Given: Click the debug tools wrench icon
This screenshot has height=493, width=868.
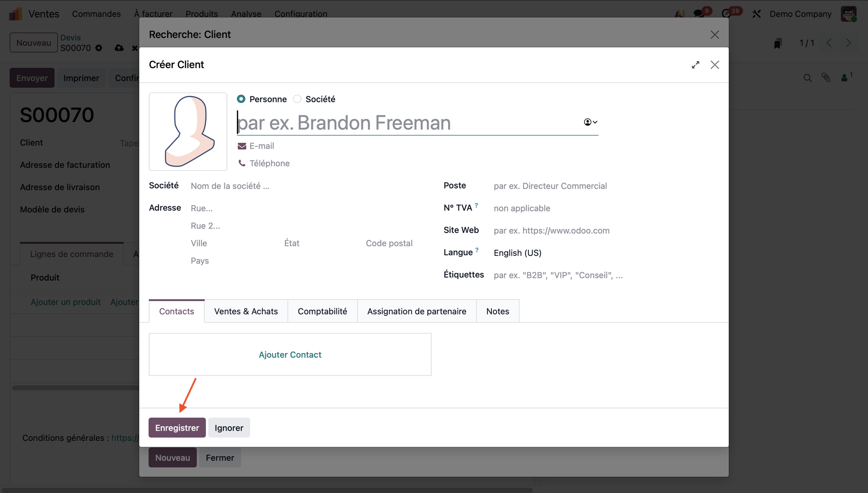Looking at the screenshot, I should (x=756, y=14).
